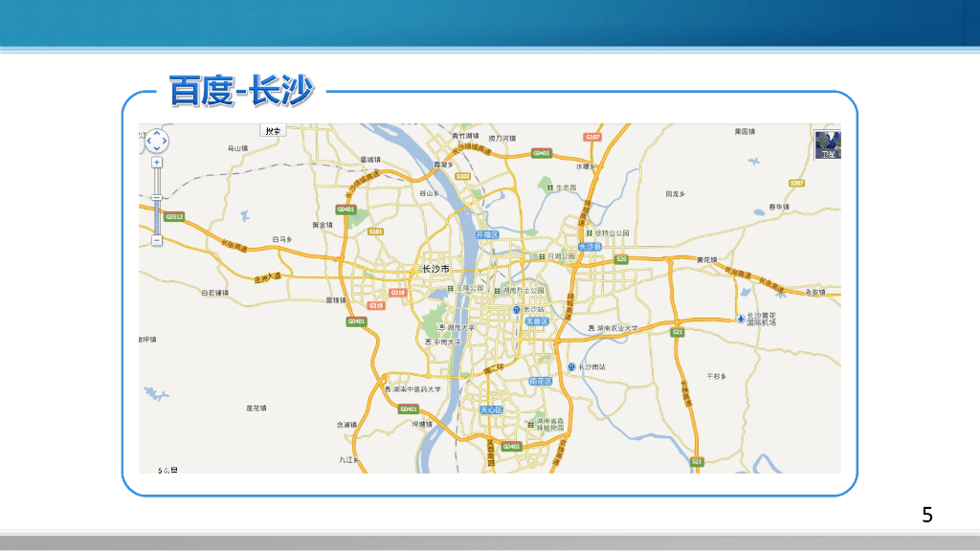Click the 莲花镇 town label
980x551 pixels.
tap(256, 408)
